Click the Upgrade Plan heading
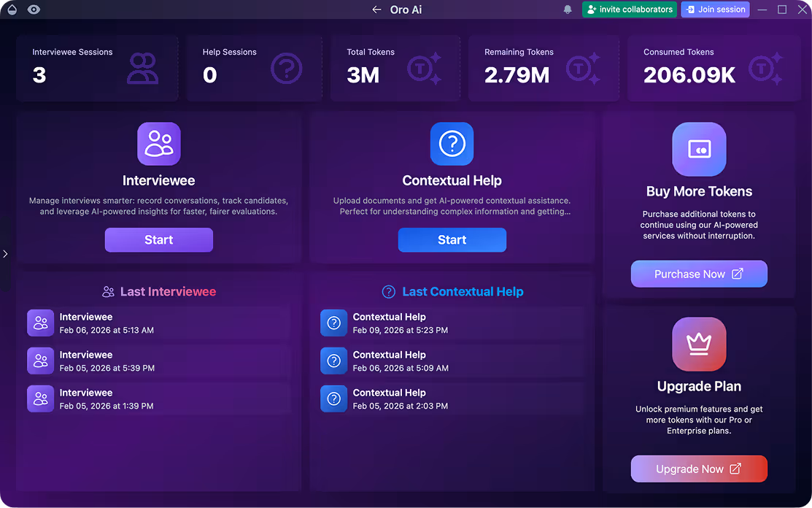 pos(699,386)
